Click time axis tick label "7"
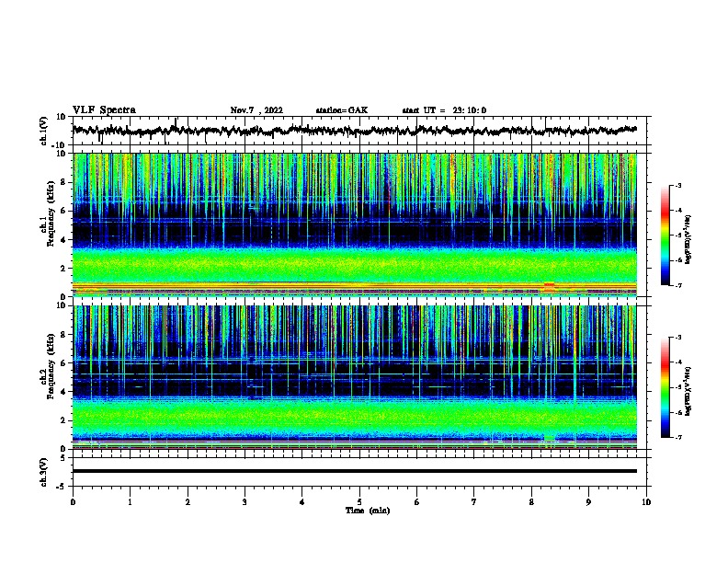The width and height of the screenshot is (728, 563). point(474,502)
